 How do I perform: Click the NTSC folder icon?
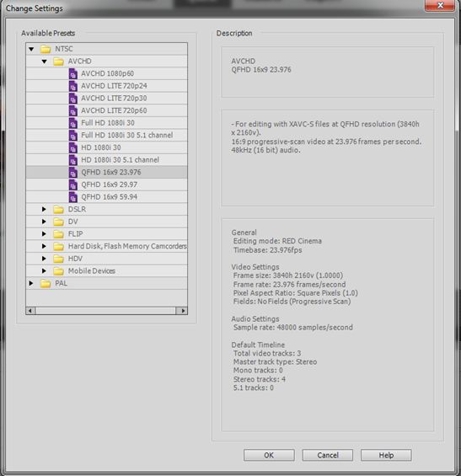coord(46,49)
